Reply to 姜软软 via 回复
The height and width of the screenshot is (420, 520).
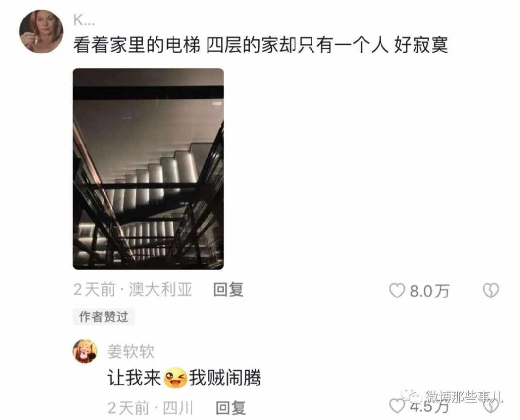[x=231, y=407]
